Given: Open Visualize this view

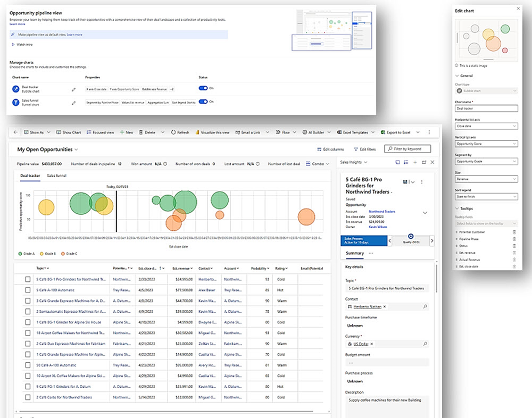Looking at the screenshot, I should pyautogui.click(x=212, y=132).
